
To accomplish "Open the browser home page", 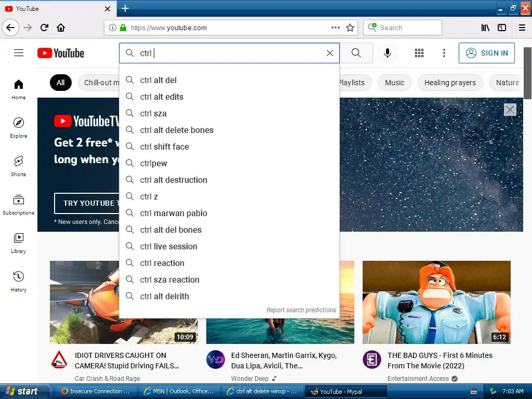I will coord(61,28).
